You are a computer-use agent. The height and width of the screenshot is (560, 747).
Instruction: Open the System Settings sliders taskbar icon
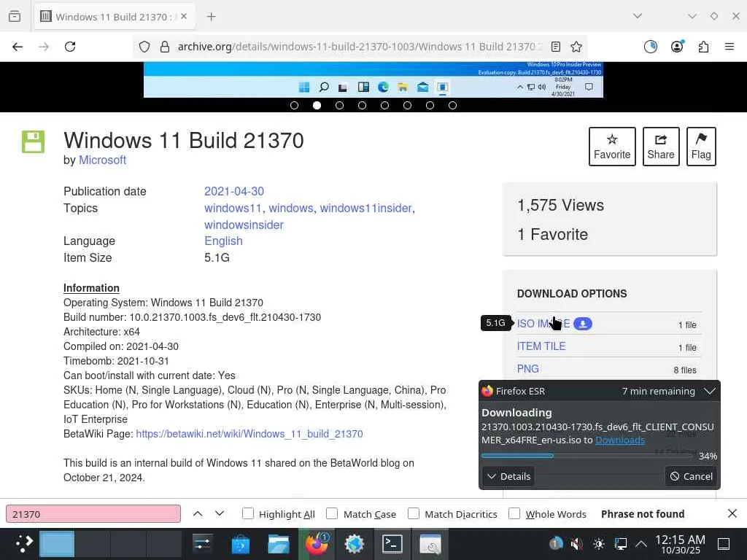click(202, 544)
